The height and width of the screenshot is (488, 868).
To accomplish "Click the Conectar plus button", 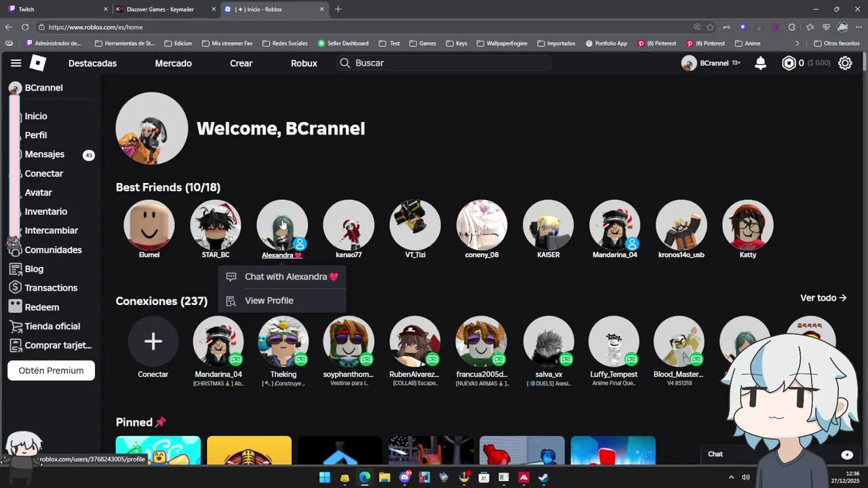I will tap(153, 341).
